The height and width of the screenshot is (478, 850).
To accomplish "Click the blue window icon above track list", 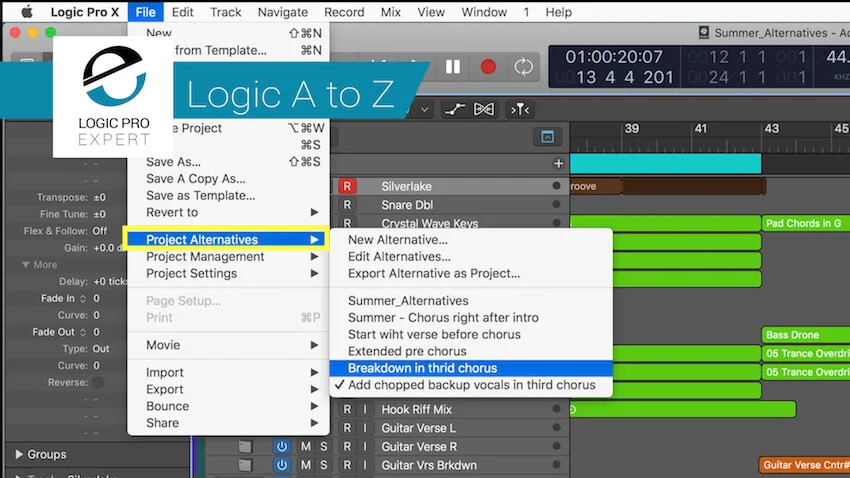I will (x=548, y=137).
